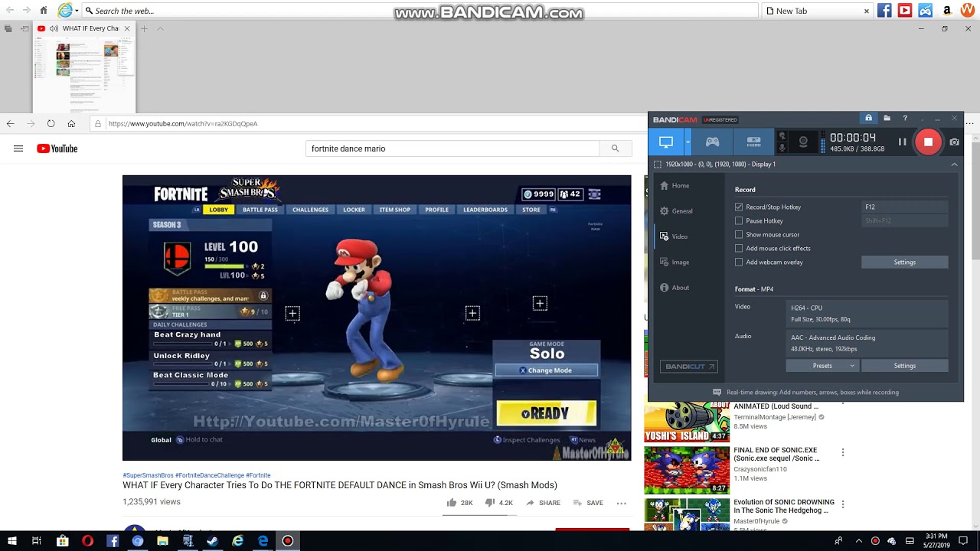980x551 pixels.
Task: Open Bandicam webcam overlay icon
Action: (x=803, y=142)
